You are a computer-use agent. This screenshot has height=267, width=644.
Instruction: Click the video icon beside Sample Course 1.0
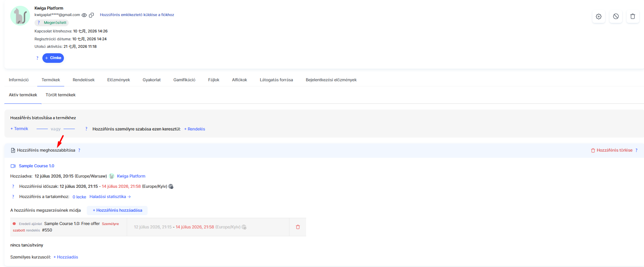click(13, 166)
